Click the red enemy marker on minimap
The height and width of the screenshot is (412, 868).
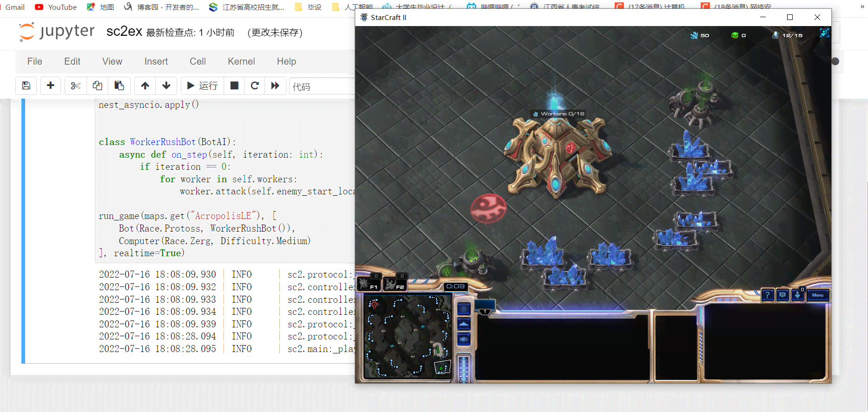(374, 305)
